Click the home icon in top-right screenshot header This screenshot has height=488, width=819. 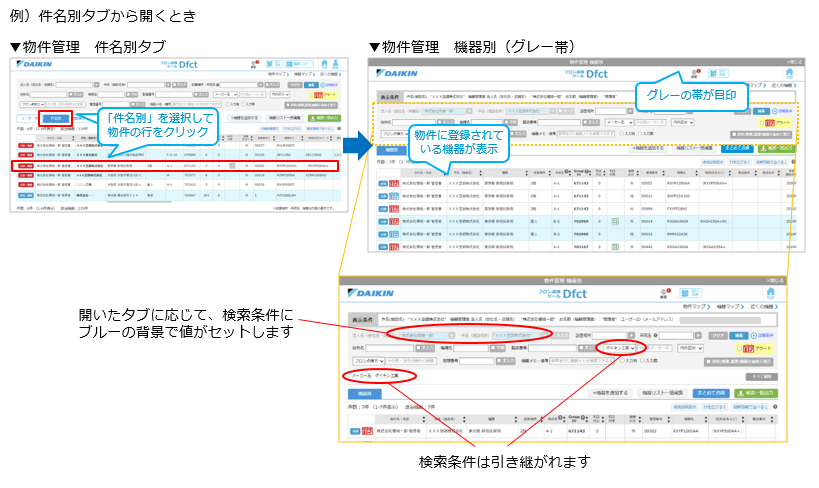pos(790,75)
